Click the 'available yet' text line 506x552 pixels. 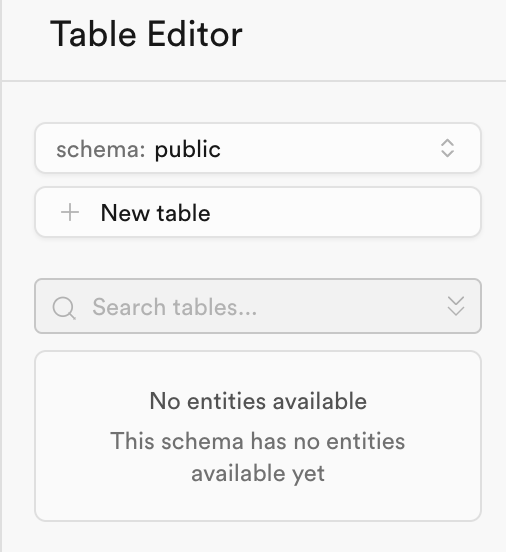click(x=258, y=473)
